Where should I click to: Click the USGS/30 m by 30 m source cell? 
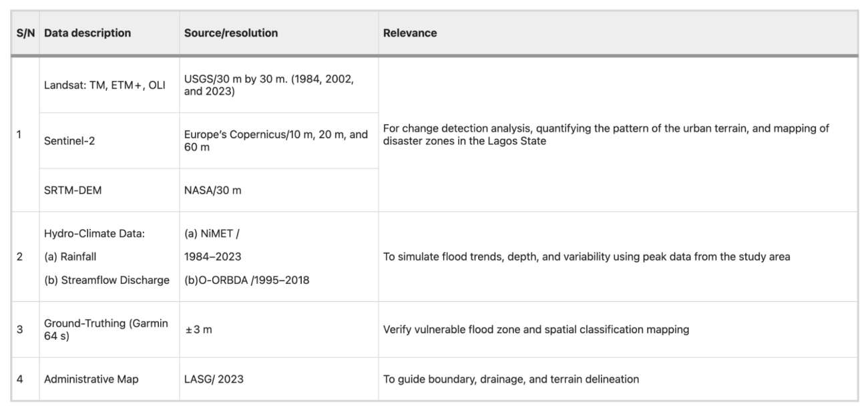point(268,85)
